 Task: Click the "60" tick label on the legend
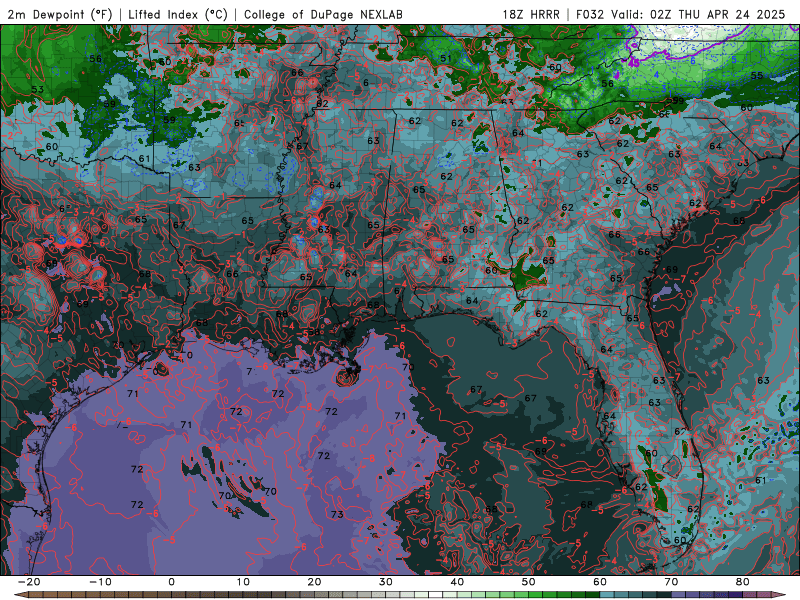[x=600, y=582]
